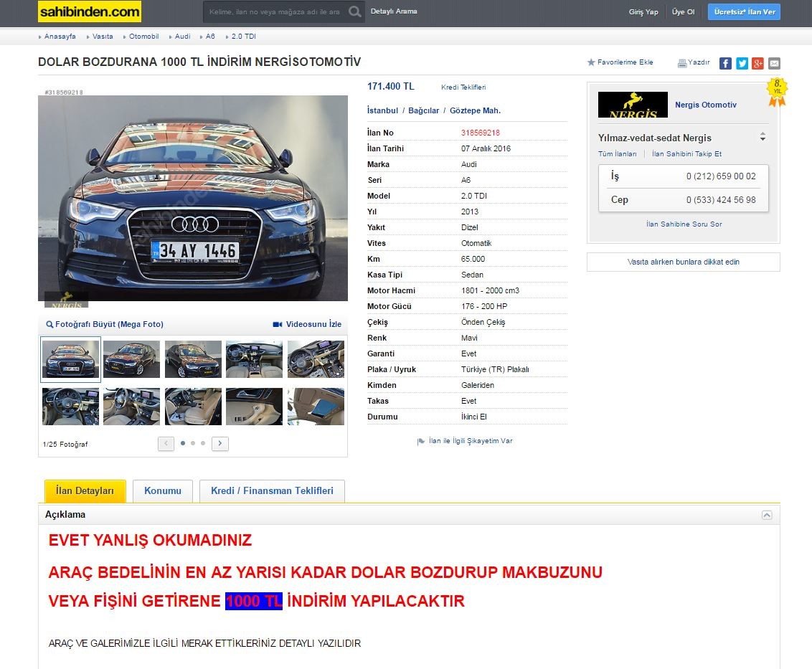The height and width of the screenshot is (669, 812).
Task: Open Nergis Otomotiv store link
Action: [705, 105]
